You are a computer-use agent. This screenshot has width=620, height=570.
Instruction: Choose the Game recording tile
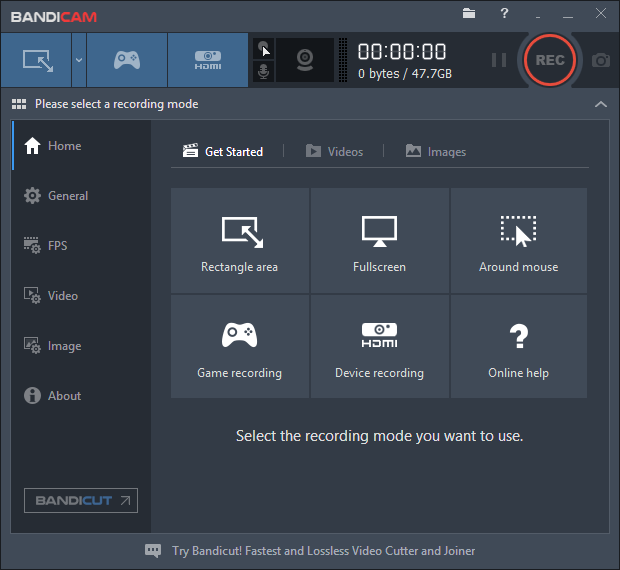pyautogui.click(x=240, y=346)
